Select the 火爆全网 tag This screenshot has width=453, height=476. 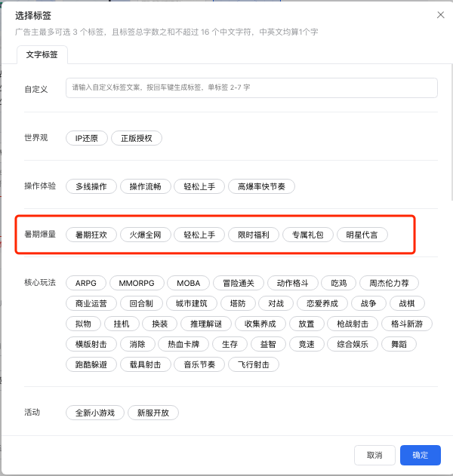point(146,235)
